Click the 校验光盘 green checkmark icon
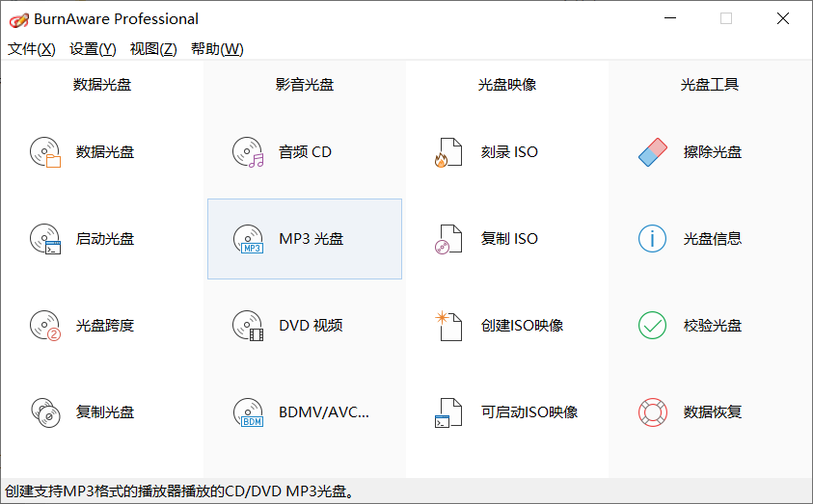Viewport: 813px width, 504px height. click(x=652, y=326)
